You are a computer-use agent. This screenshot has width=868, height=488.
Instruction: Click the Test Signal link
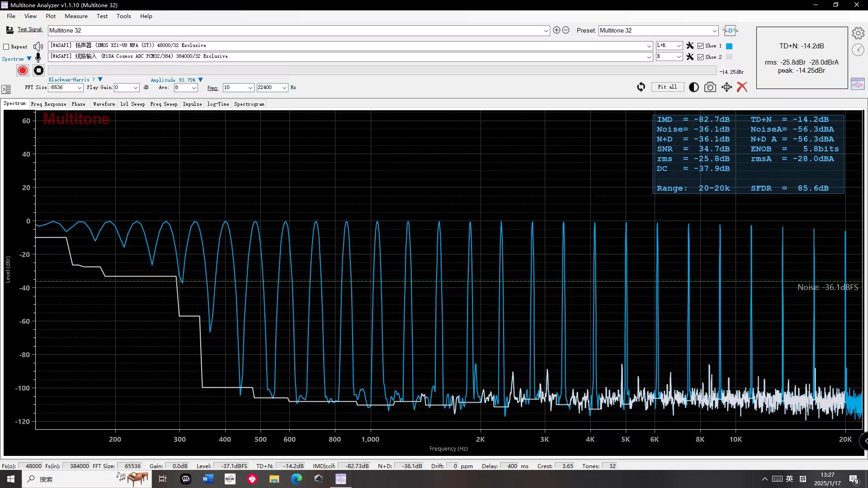[x=30, y=29]
